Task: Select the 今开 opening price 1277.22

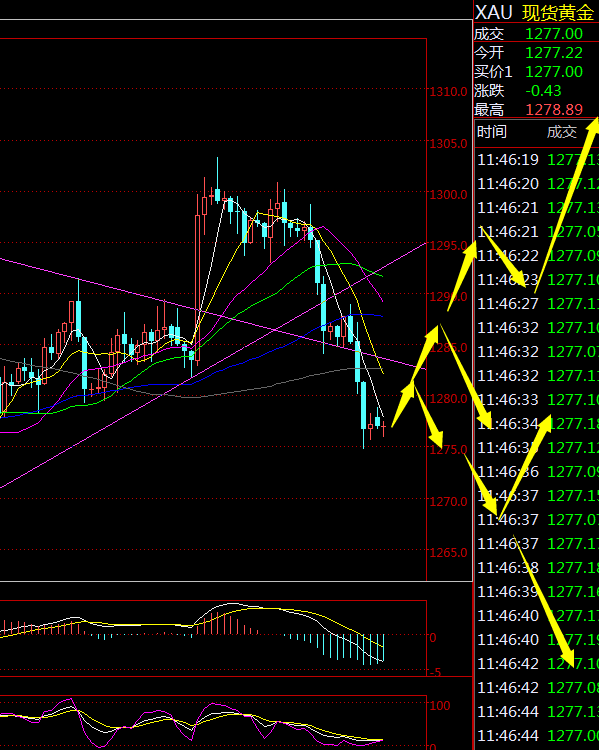Action: tap(554, 53)
